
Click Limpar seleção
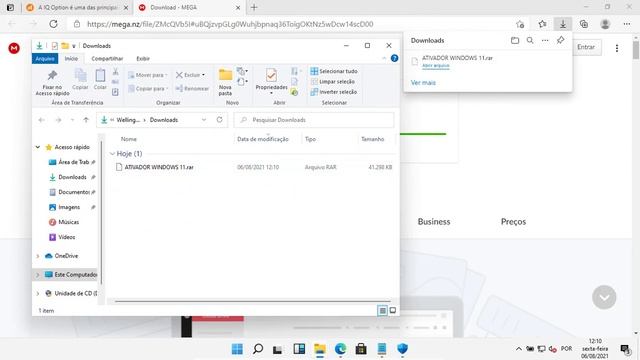(333, 82)
